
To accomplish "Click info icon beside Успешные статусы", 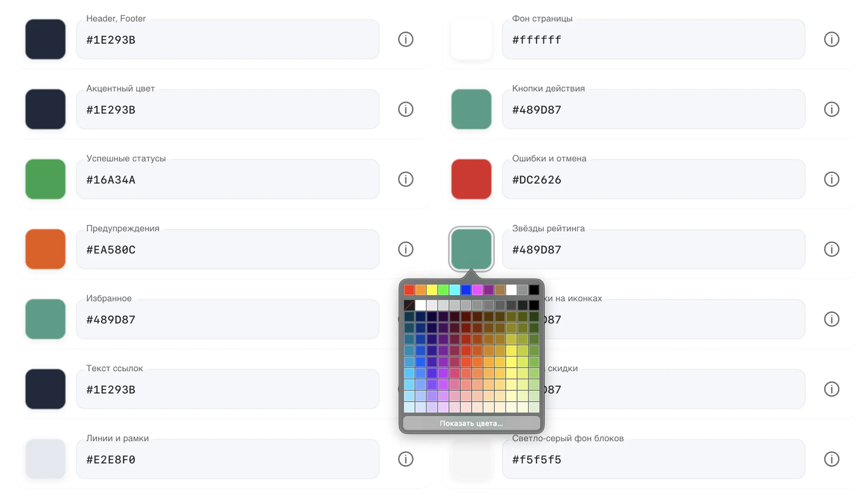I will tap(405, 179).
